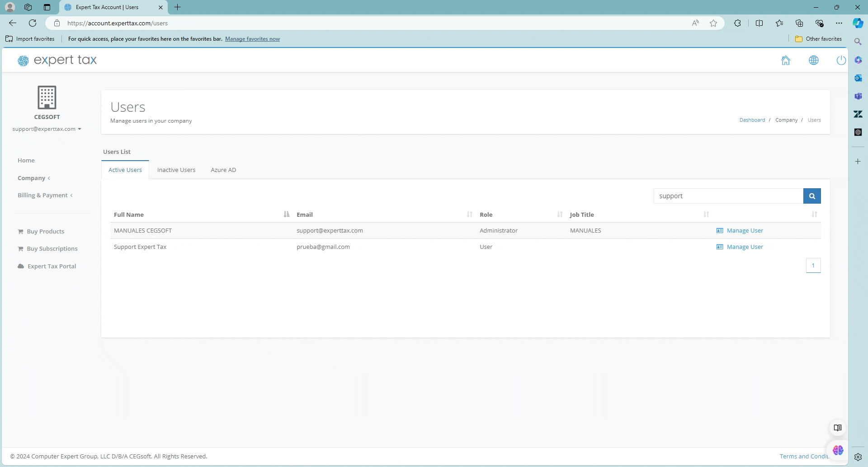Screen dimensions: 868x467
Task: Click the expert tax logo
Action: (57, 60)
